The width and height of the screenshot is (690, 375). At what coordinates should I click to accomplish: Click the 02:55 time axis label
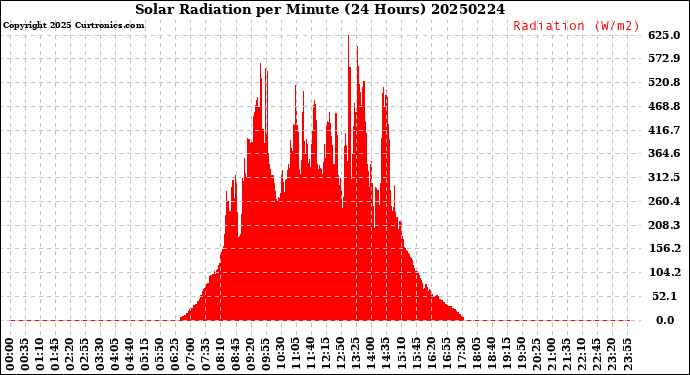85,355
